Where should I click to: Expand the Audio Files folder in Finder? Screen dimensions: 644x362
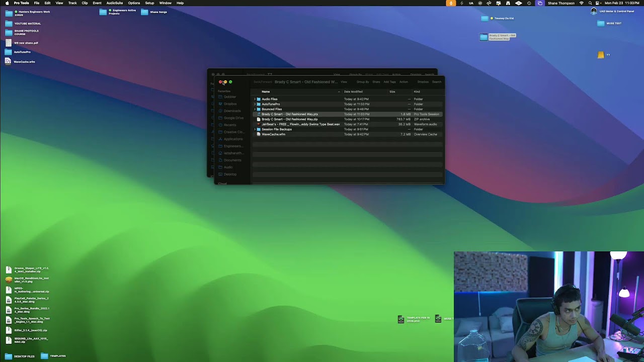pyautogui.click(x=255, y=99)
